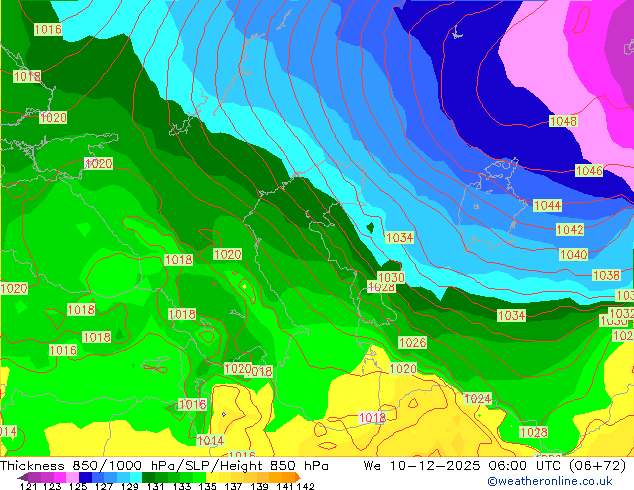Pick the darkest green legend swatch
Viewport: 634px width, 490px height.
click(x=148, y=477)
